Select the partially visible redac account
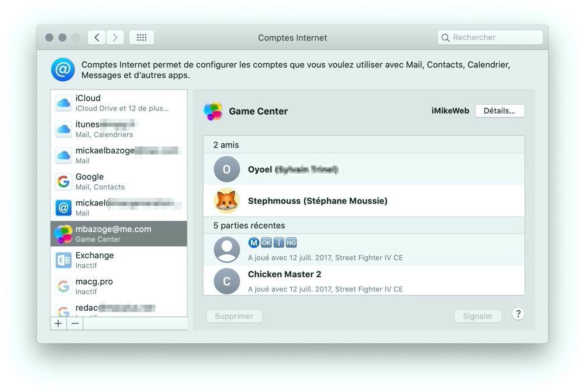 pyautogui.click(x=119, y=308)
